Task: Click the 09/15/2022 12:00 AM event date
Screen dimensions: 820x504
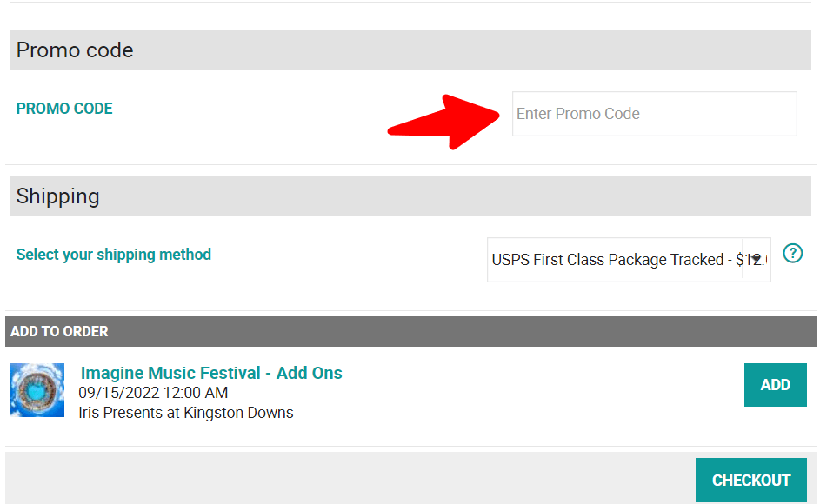Action: pyautogui.click(x=153, y=394)
